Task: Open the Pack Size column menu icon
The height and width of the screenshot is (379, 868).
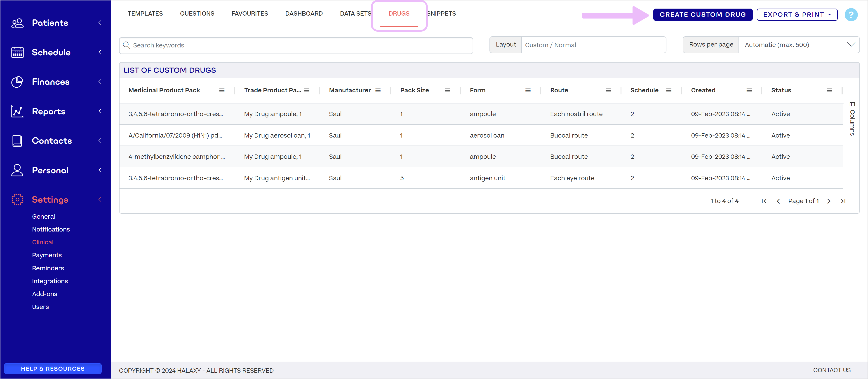Action: pos(447,90)
